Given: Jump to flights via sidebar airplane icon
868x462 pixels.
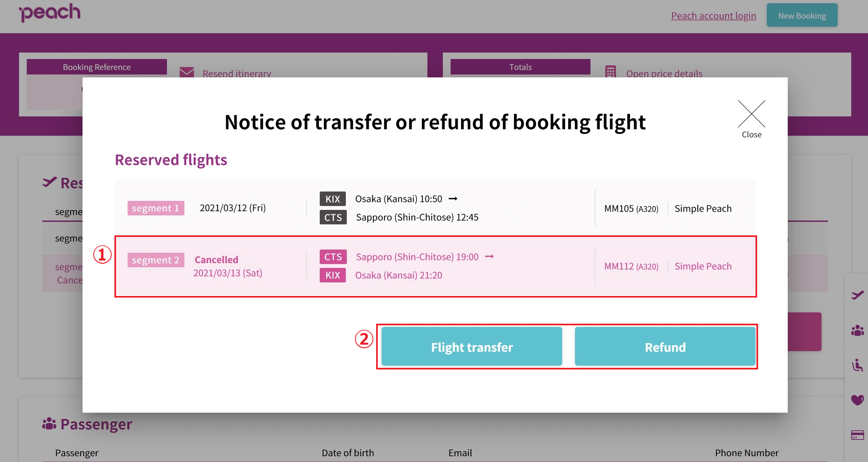Looking at the screenshot, I should coord(857,295).
